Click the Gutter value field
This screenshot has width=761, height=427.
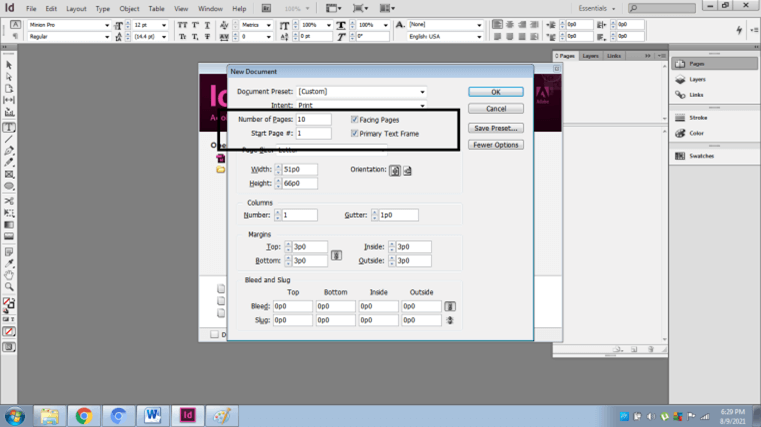[x=398, y=215]
